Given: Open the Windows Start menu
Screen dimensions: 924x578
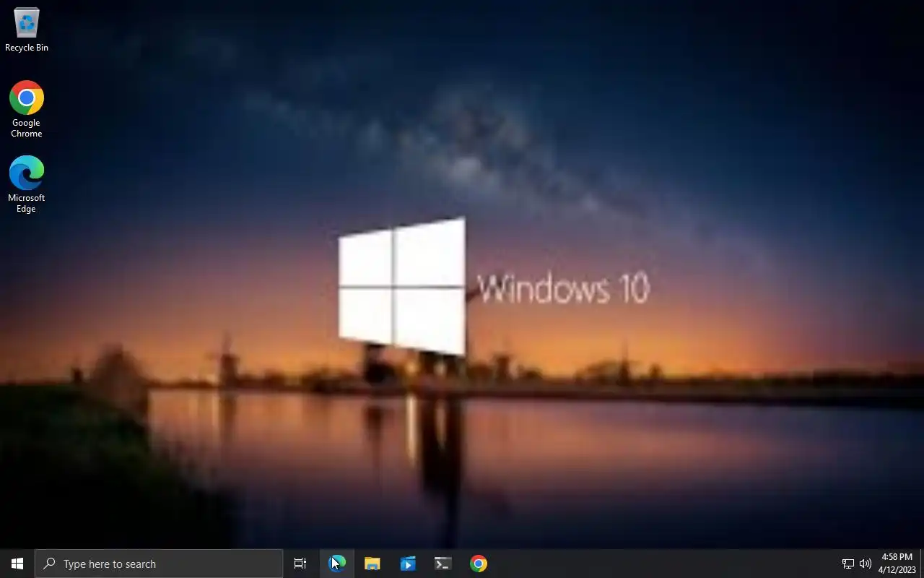Looking at the screenshot, I should point(17,564).
